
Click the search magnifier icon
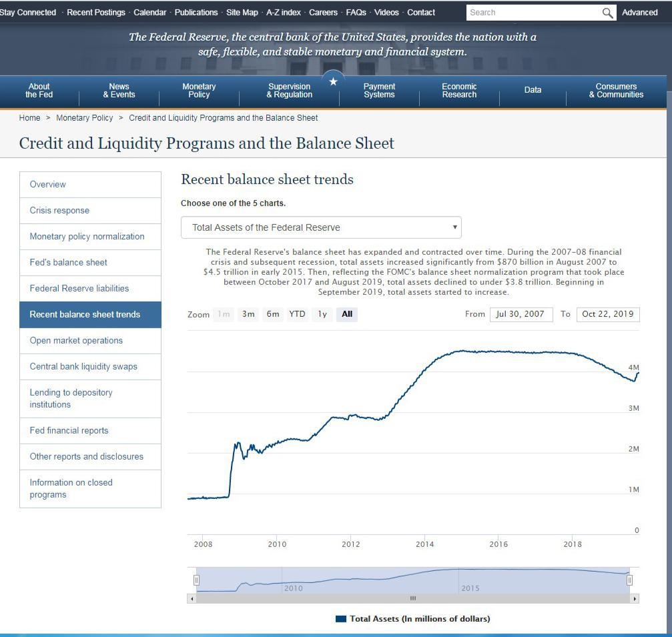(607, 13)
